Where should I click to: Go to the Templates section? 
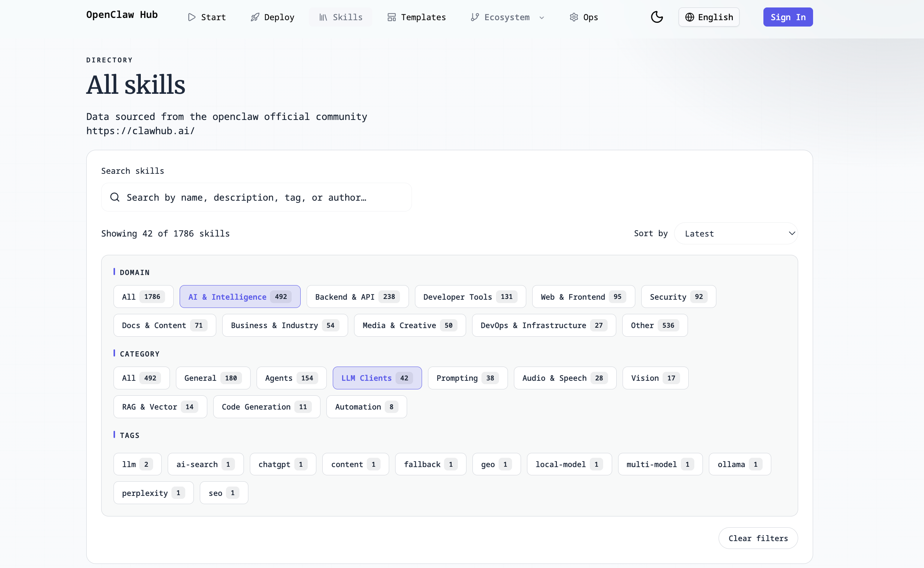416,17
